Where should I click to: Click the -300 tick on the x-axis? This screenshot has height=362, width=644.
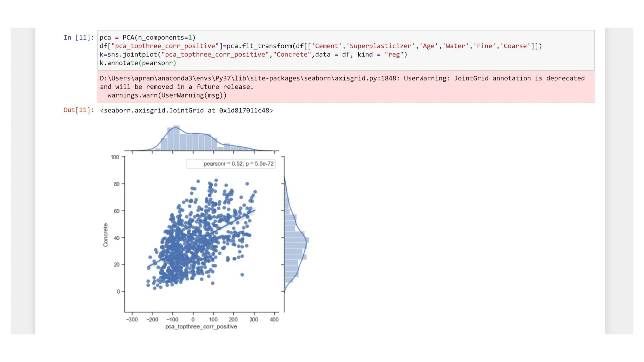[132, 320]
